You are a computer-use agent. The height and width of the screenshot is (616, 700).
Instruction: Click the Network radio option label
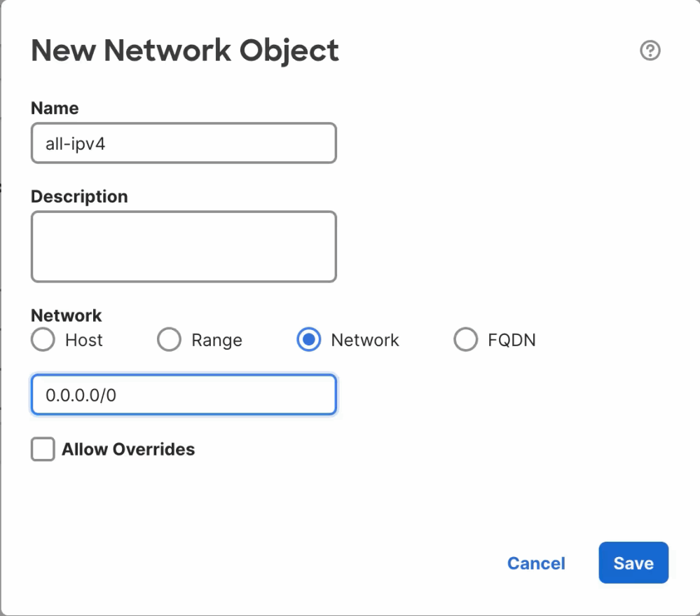(365, 340)
